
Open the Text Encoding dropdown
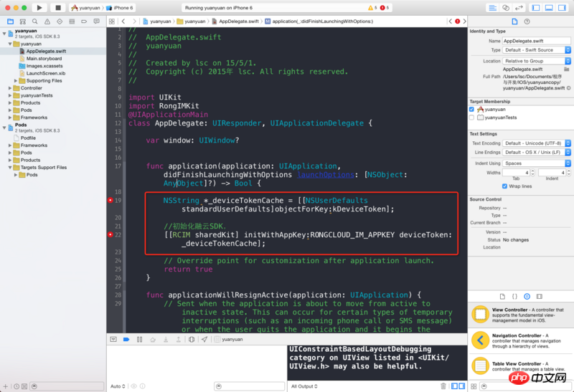(x=536, y=143)
